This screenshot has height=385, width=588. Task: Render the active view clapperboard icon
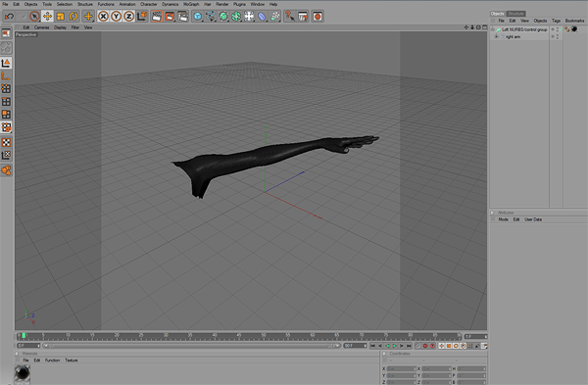157,16
